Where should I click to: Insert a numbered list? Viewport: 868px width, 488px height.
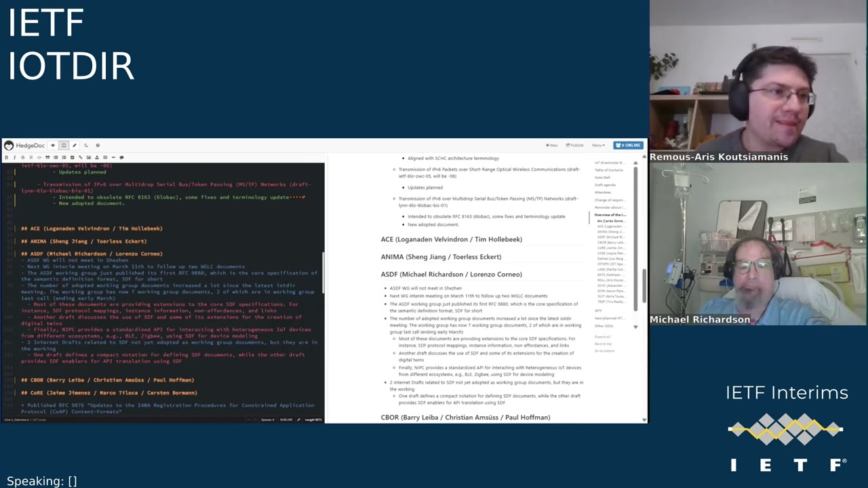click(x=64, y=157)
